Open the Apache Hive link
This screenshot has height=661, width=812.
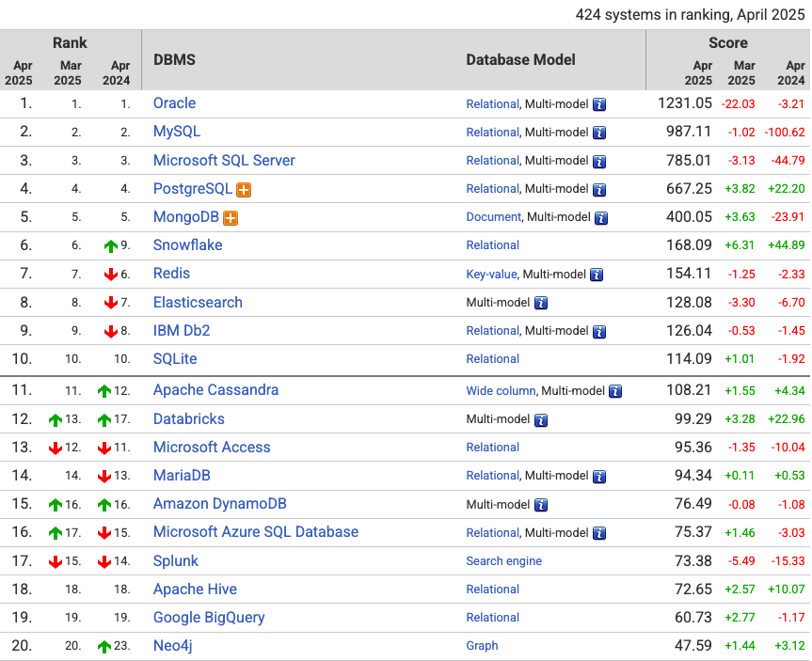195,589
